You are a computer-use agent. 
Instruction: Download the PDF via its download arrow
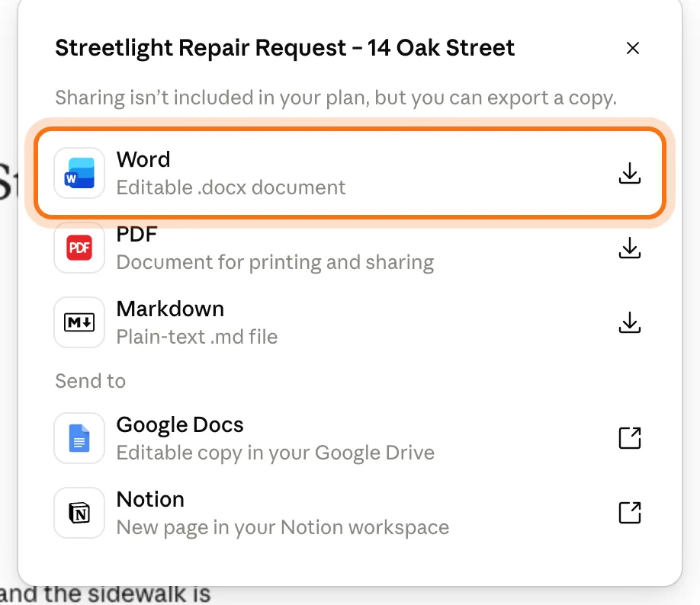pos(629,248)
